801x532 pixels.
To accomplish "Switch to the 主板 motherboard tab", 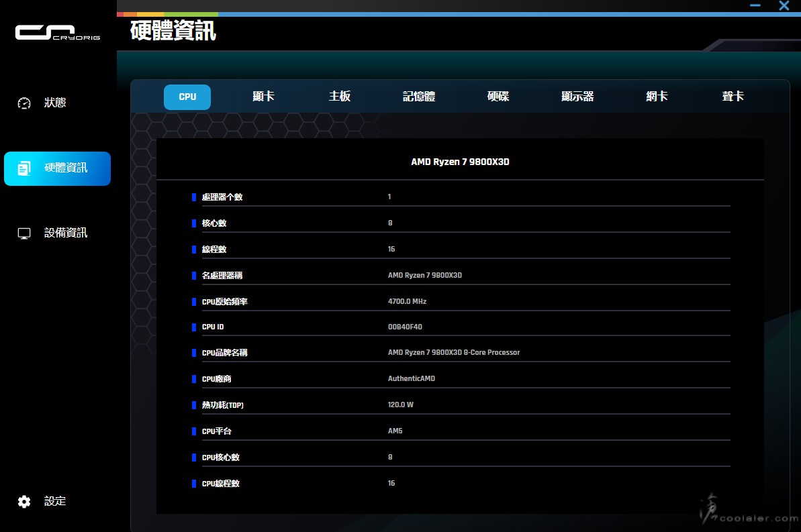I will [340, 97].
